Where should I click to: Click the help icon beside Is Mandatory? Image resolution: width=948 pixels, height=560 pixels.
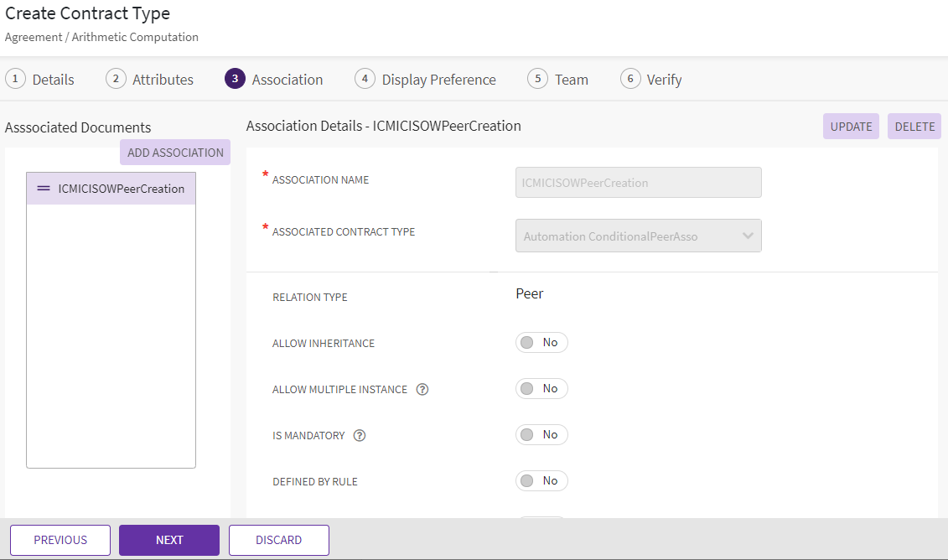click(360, 435)
